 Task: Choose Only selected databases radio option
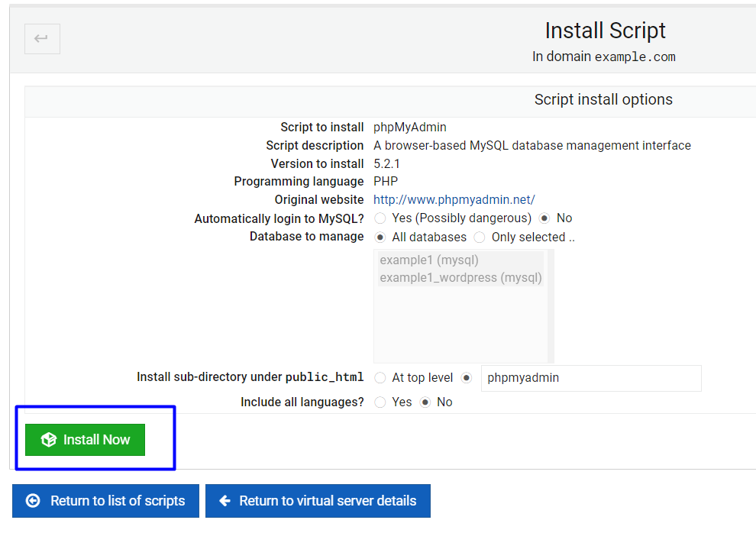[480, 237]
